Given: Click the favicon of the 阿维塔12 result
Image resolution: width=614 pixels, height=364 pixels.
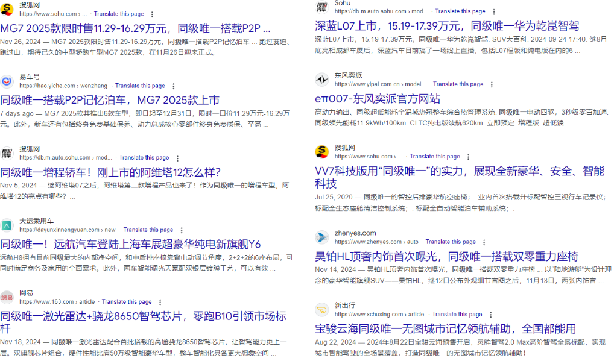Looking at the screenshot, I should pos(7,153).
